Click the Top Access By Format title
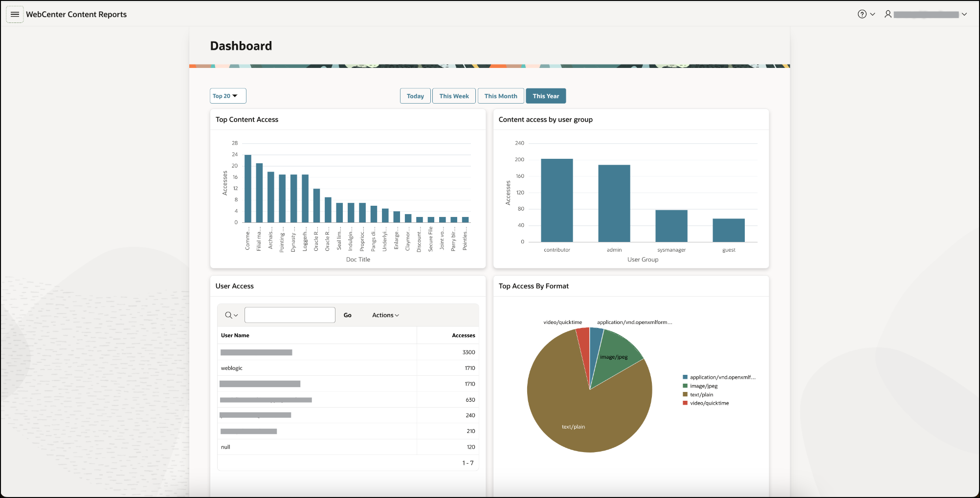The image size is (980, 498). click(x=534, y=286)
